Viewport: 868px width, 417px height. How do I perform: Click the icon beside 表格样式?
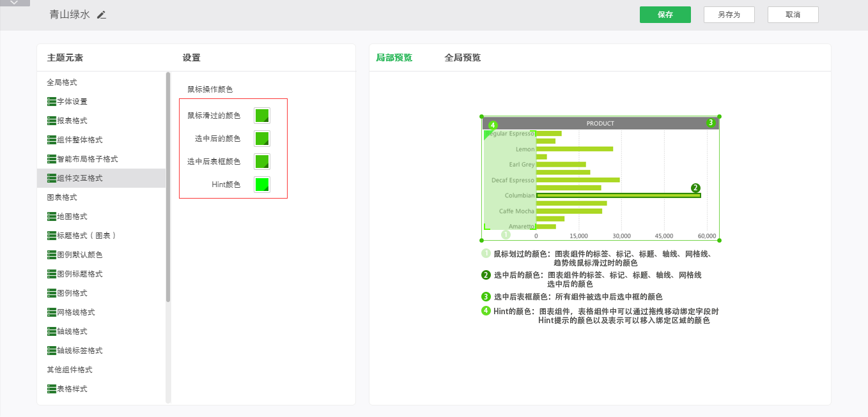(52, 389)
